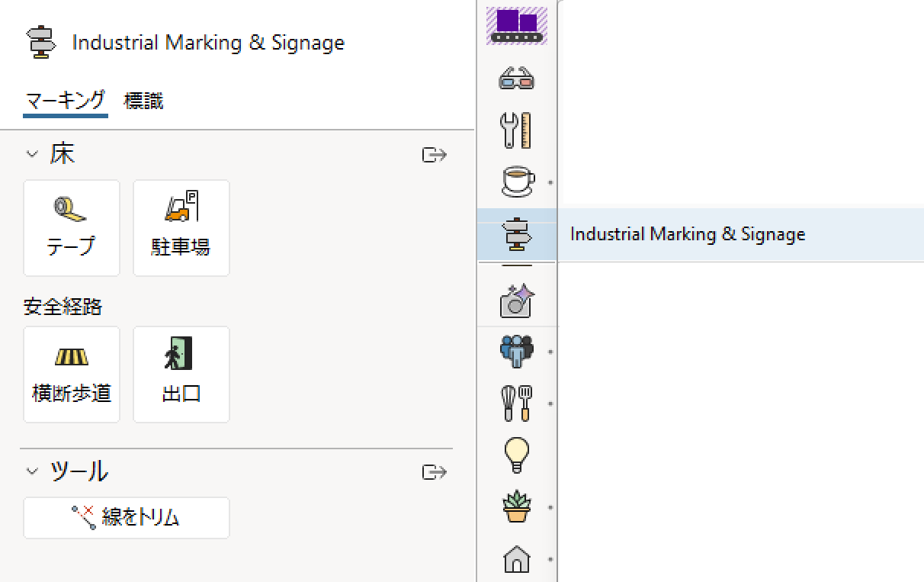
Task: Open the wrench and ruler tools icon
Action: pos(517,130)
